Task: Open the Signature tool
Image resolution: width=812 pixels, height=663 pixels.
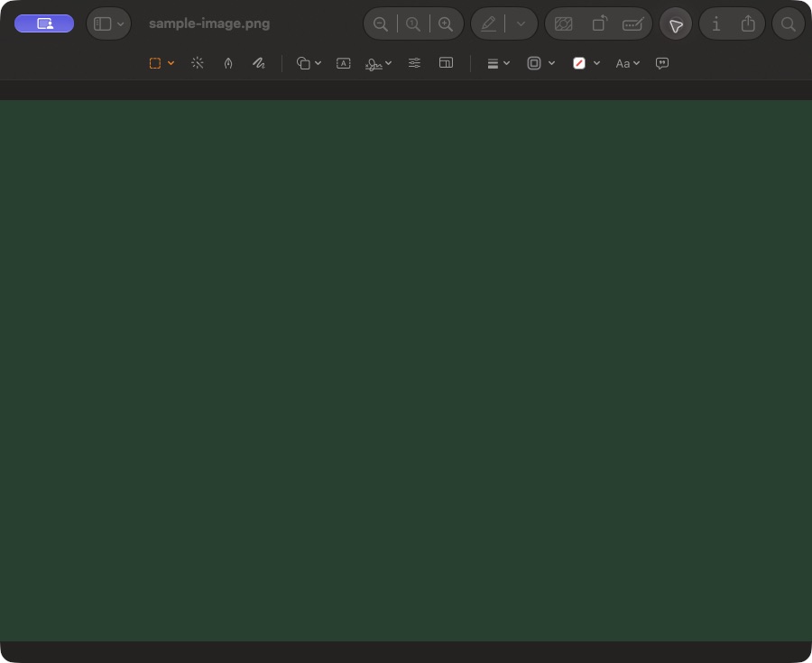Action: pos(374,64)
